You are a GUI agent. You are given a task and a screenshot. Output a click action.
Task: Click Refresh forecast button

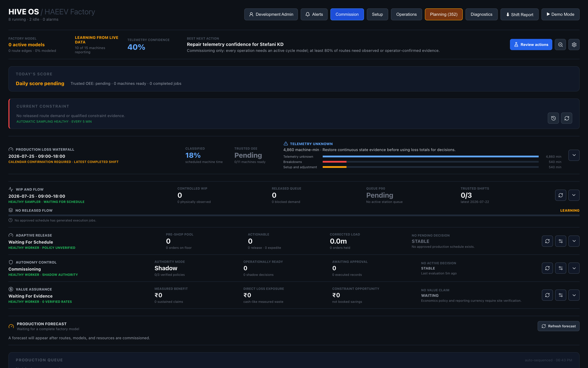tap(558, 326)
